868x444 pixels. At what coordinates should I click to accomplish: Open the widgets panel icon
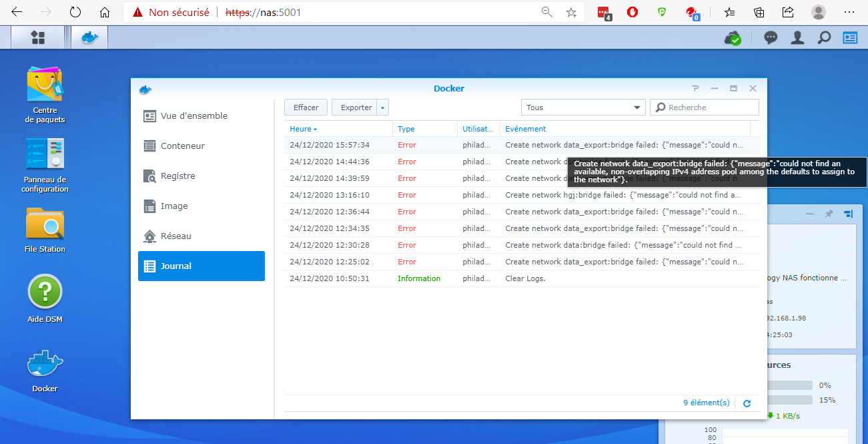pos(850,38)
